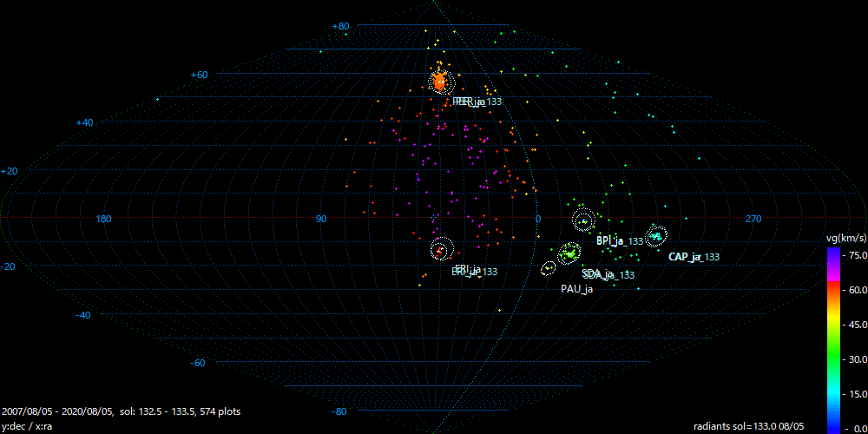868x434 pixels.
Task: Click the RA 180 axis label
Action: [x=104, y=219]
